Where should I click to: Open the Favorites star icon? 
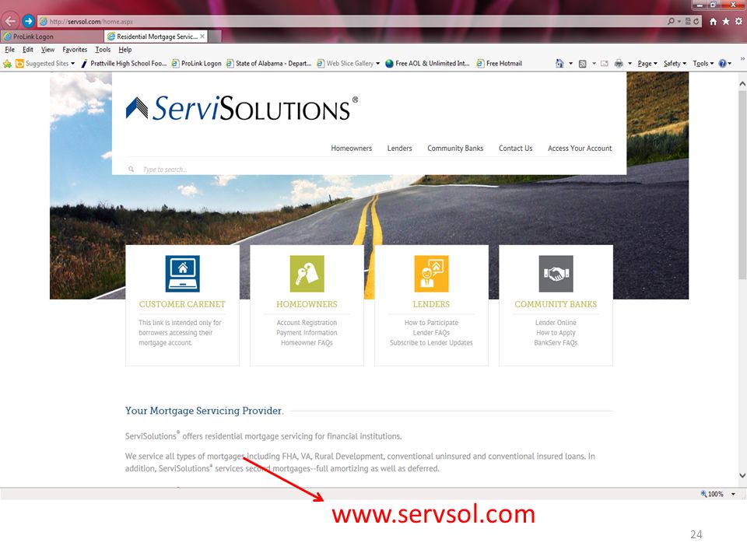click(x=725, y=22)
